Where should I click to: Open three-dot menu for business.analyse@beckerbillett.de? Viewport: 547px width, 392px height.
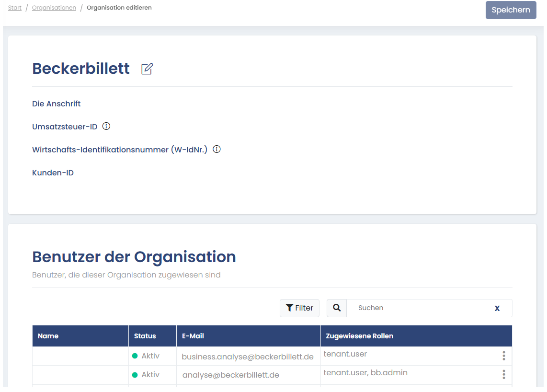point(503,356)
